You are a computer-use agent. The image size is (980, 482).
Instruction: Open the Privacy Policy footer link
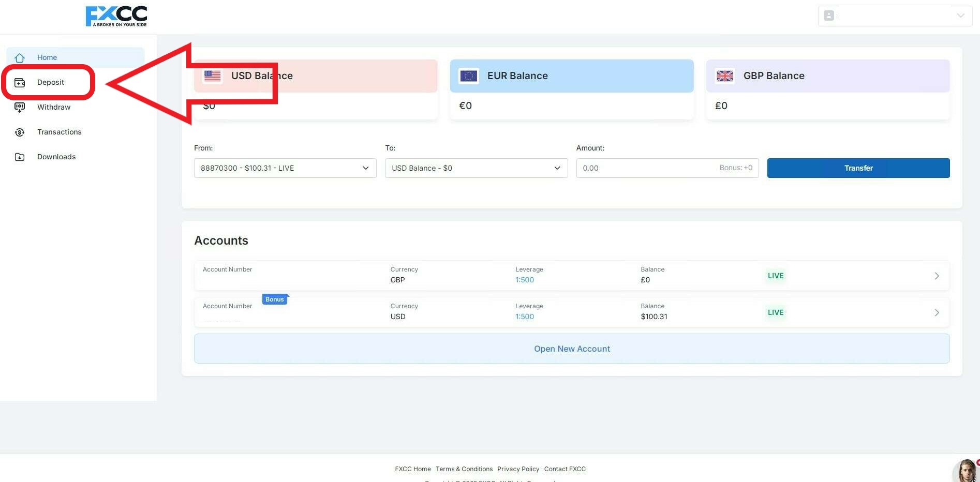pyautogui.click(x=518, y=469)
